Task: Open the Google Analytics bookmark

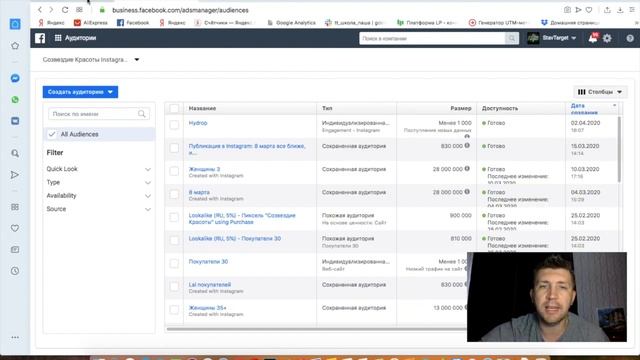Action: pos(291,23)
